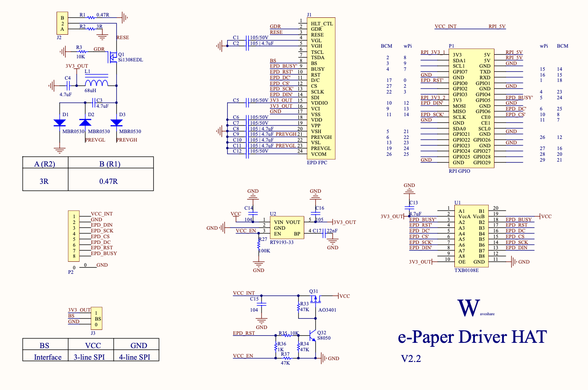Screen dimensions: 588x390
Task: Click the "e-Paper Driver HAT" title text
Action: point(472,337)
